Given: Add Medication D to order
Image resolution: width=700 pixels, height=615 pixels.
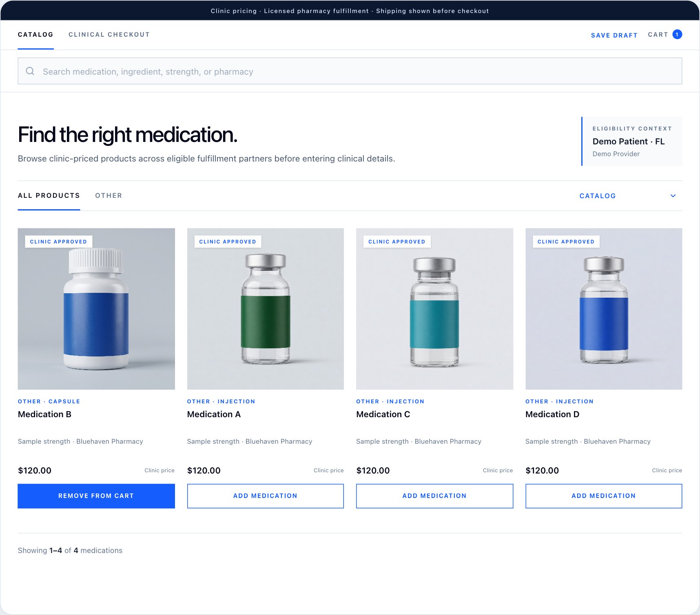Looking at the screenshot, I should click(604, 496).
